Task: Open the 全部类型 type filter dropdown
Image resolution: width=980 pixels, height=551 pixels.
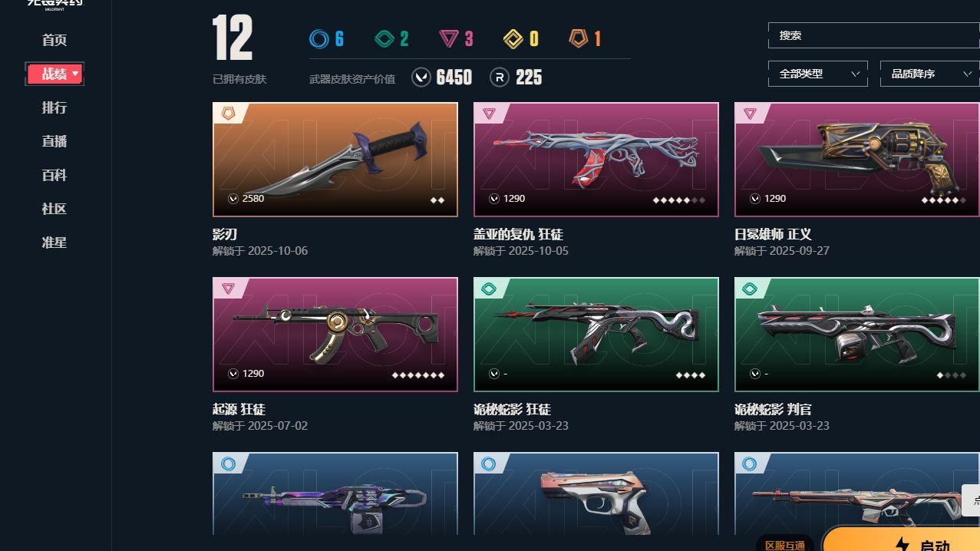Action: (817, 74)
